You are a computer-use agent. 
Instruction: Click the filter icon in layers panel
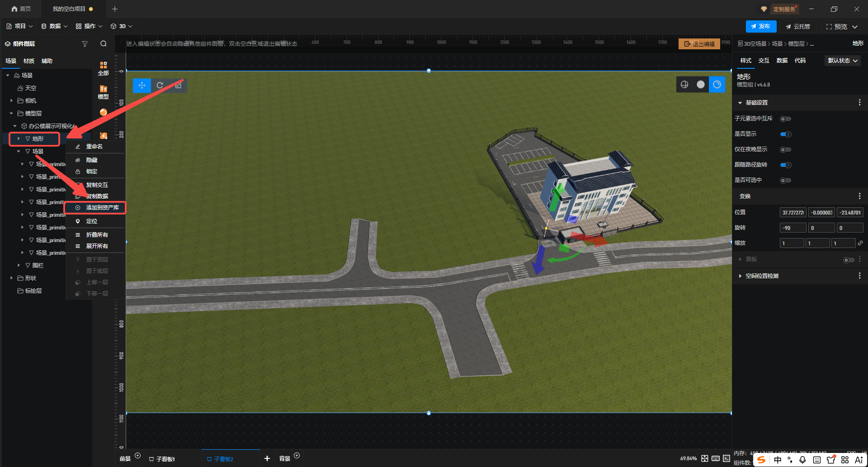[x=85, y=44]
